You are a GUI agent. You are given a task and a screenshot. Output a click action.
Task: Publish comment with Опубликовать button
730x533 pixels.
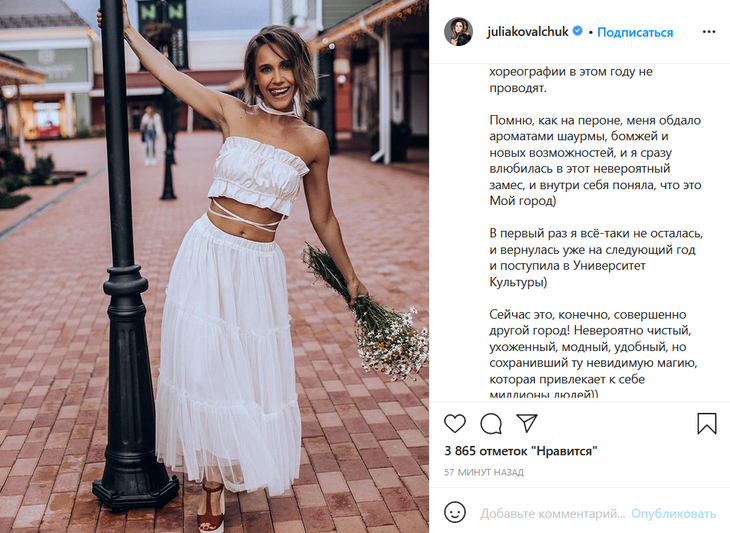click(x=673, y=513)
